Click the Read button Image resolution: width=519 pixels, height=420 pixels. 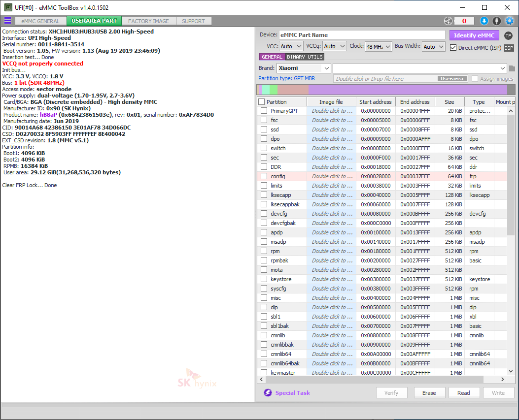click(463, 393)
